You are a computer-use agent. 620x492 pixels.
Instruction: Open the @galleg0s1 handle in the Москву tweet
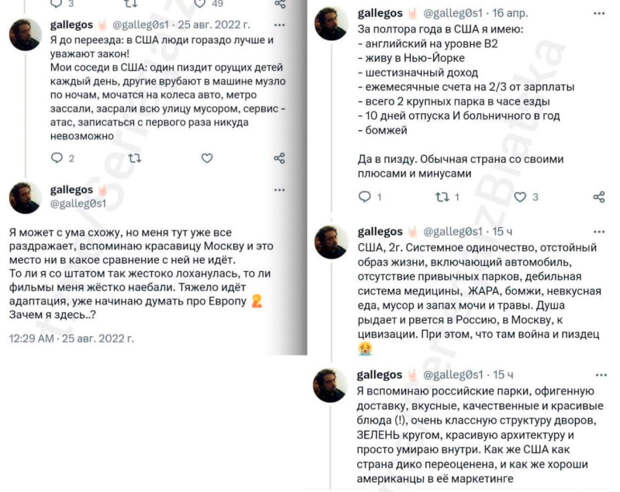pyautogui.click(x=78, y=203)
